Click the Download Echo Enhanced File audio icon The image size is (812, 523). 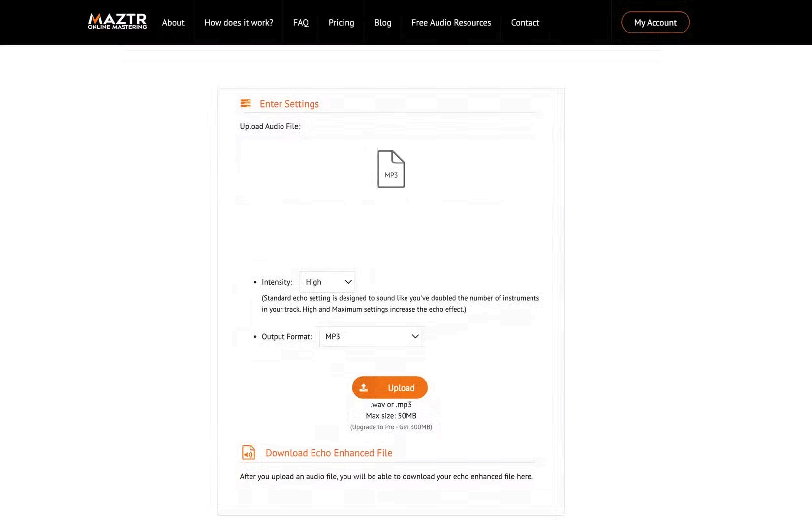[x=249, y=452]
